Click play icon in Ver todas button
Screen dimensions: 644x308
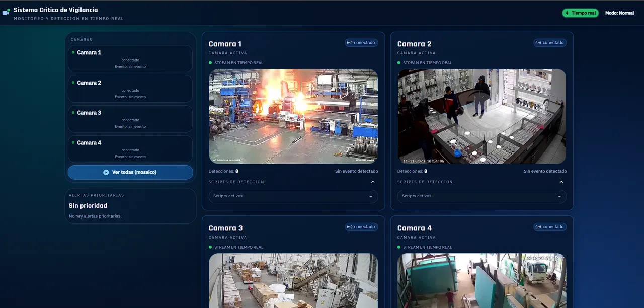tap(106, 172)
